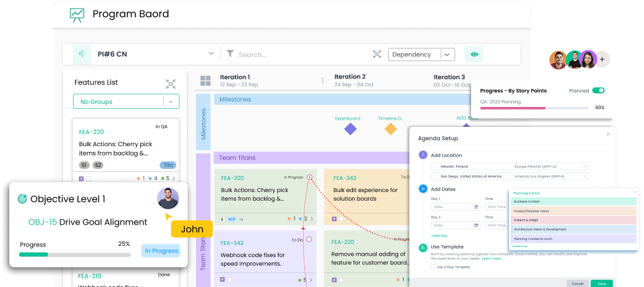Image resolution: width=644 pixels, height=287 pixels.
Task: Click John's avatar on Objective card
Action: click(x=168, y=199)
